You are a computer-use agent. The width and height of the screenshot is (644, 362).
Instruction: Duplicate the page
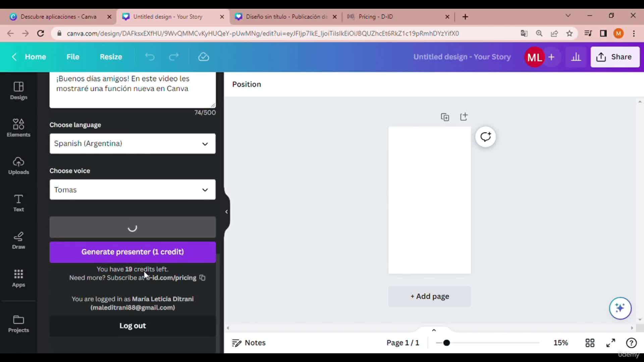click(445, 117)
